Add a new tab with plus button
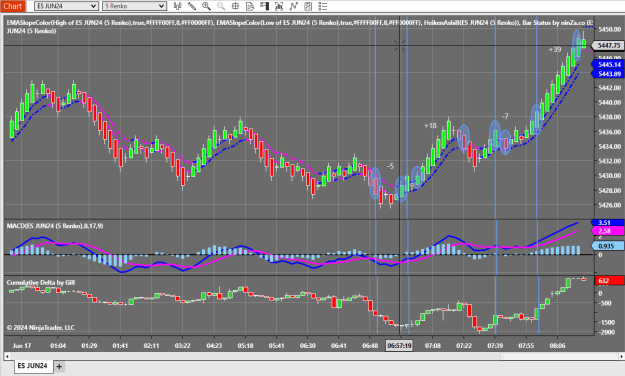The height and width of the screenshot is (376, 625). pyautogui.click(x=59, y=366)
